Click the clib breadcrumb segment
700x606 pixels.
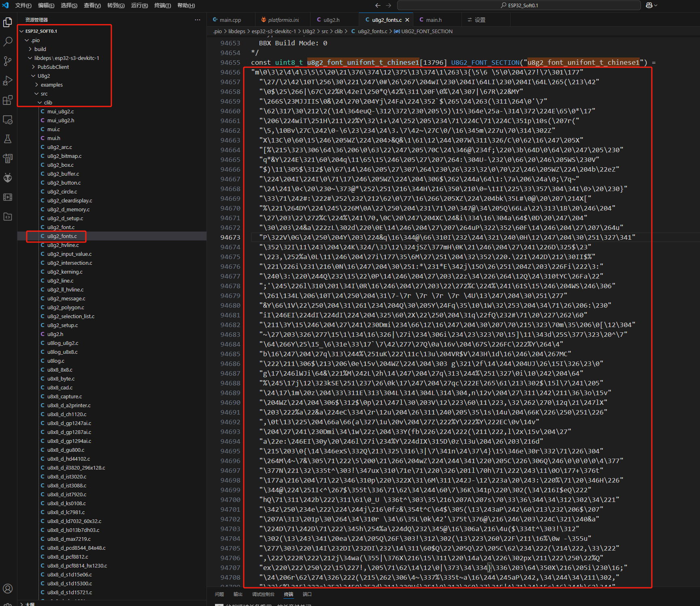tap(338, 31)
